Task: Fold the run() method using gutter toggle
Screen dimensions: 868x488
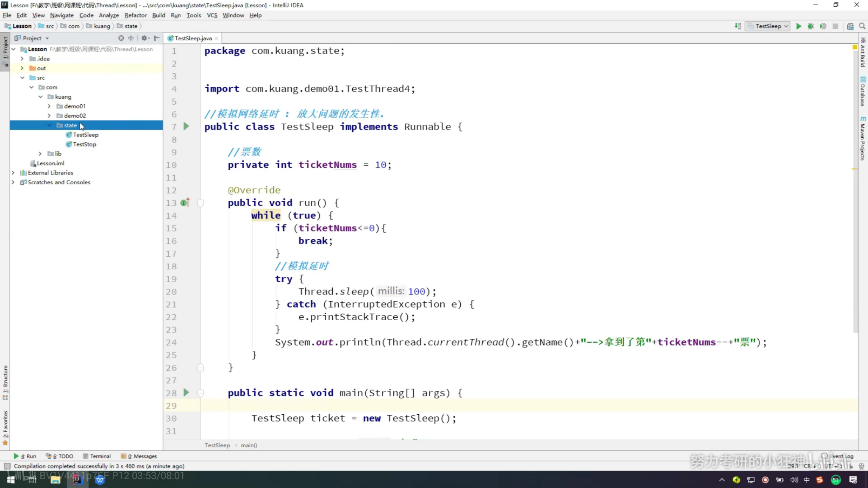Action: tap(200, 203)
